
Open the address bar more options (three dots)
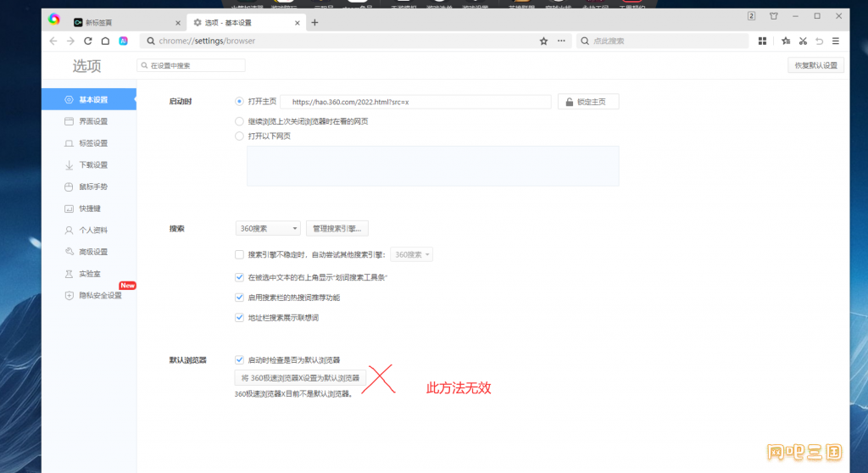coord(561,41)
